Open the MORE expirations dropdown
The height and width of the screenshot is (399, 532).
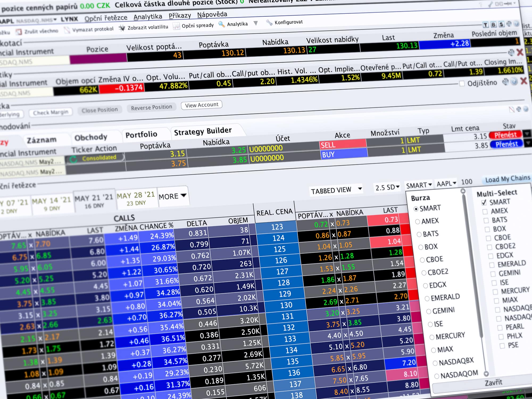(x=173, y=196)
